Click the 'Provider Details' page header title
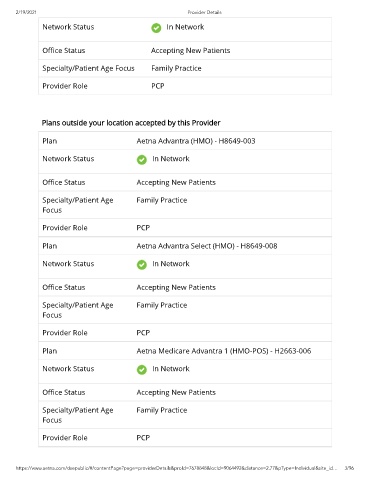The image size is (370, 480). (205, 12)
